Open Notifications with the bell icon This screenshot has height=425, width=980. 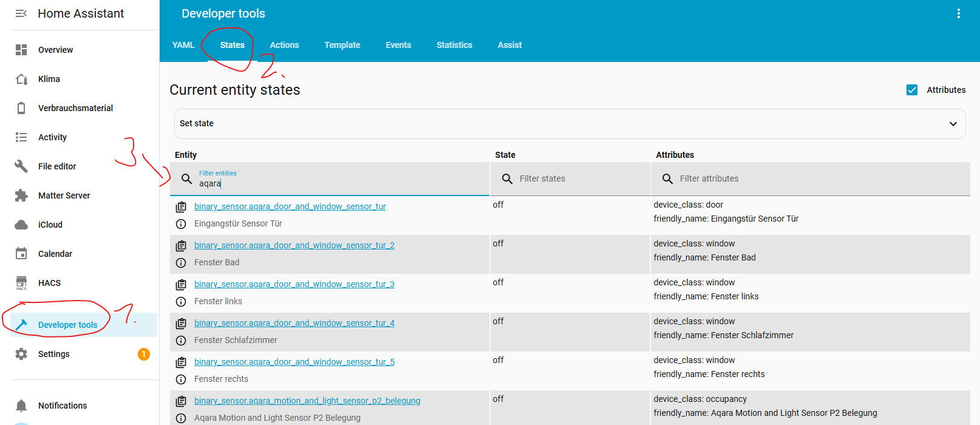tap(21, 406)
